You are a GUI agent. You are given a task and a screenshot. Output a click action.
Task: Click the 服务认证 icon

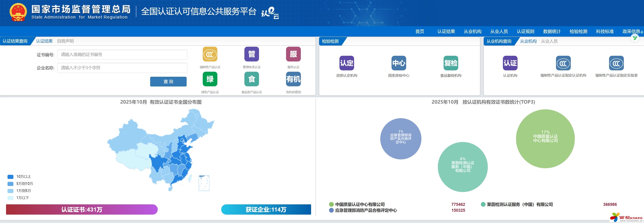pos(293,54)
